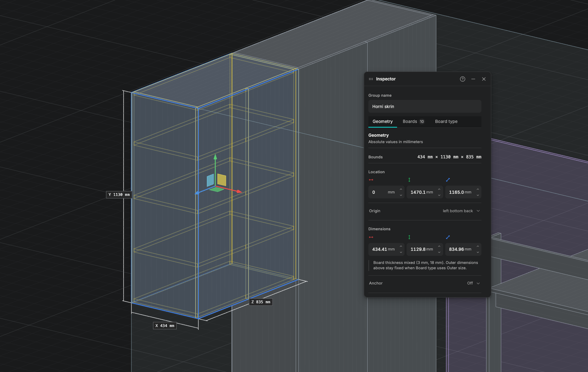Image resolution: width=588 pixels, height=372 pixels.
Task: Click the Bounds value '434 mm × 1130 mm × 835 mm'
Action: point(449,157)
